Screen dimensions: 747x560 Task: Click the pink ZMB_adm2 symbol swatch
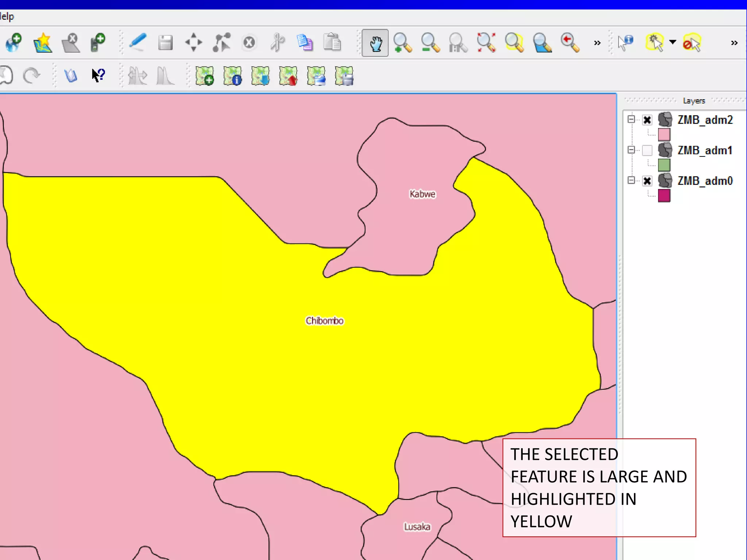tap(664, 135)
